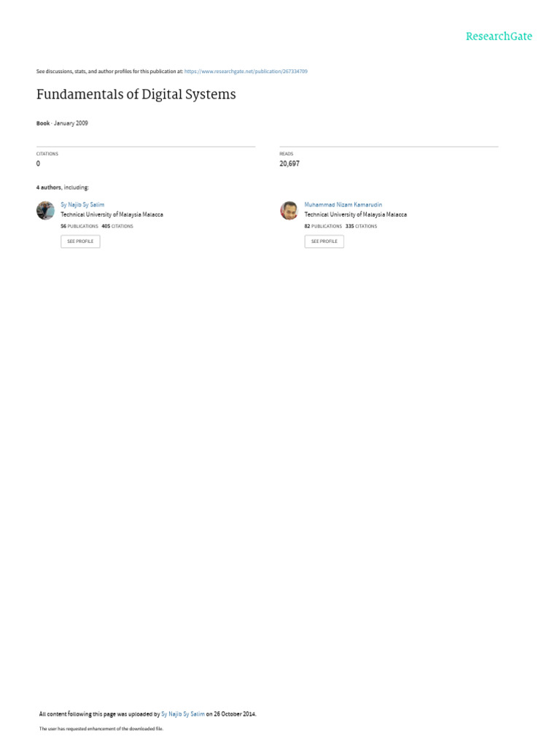The image size is (560, 747).
Task: Open the researchgate.net publication URL
Action: pyautogui.click(x=246, y=71)
